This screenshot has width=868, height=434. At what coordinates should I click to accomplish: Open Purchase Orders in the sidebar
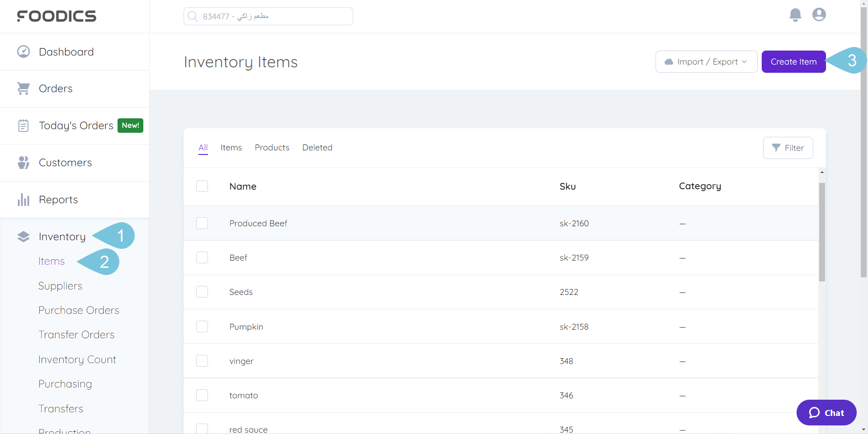tap(79, 310)
